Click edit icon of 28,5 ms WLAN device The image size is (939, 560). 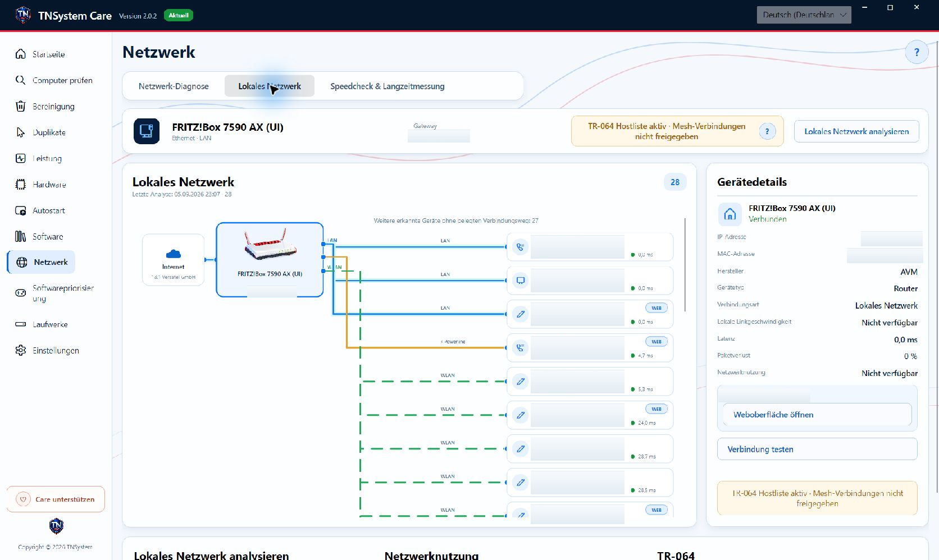(x=521, y=483)
